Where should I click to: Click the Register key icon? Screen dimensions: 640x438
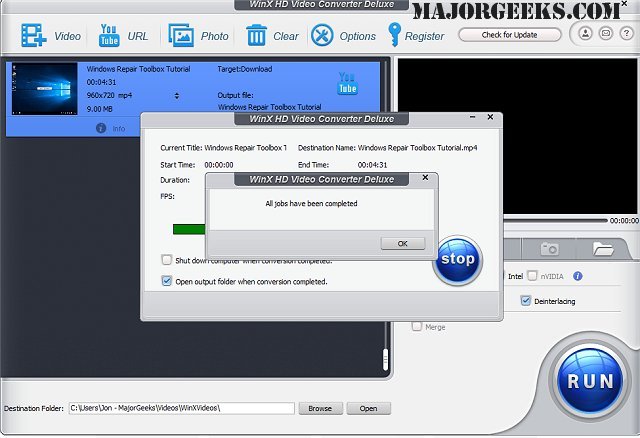(x=394, y=35)
